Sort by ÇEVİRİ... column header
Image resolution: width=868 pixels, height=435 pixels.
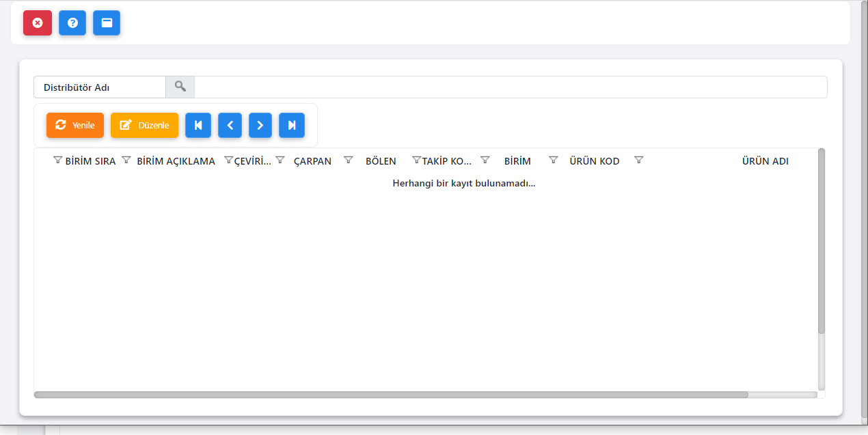252,161
